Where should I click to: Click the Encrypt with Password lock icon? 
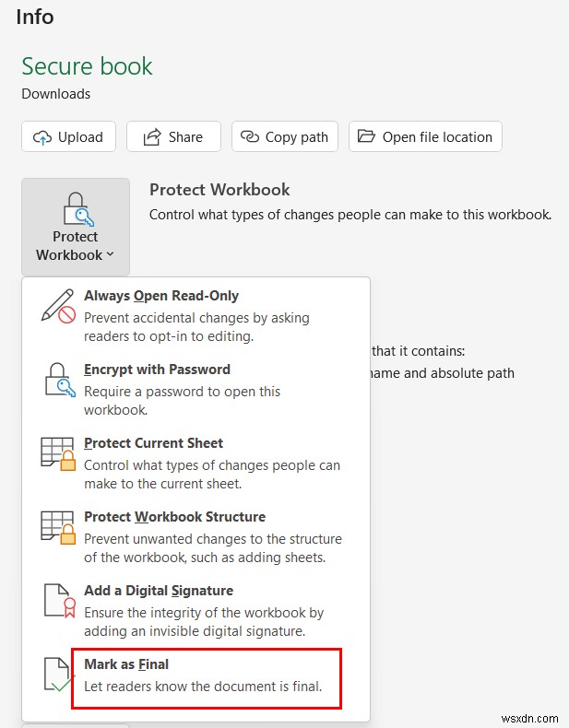pyautogui.click(x=58, y=380)
